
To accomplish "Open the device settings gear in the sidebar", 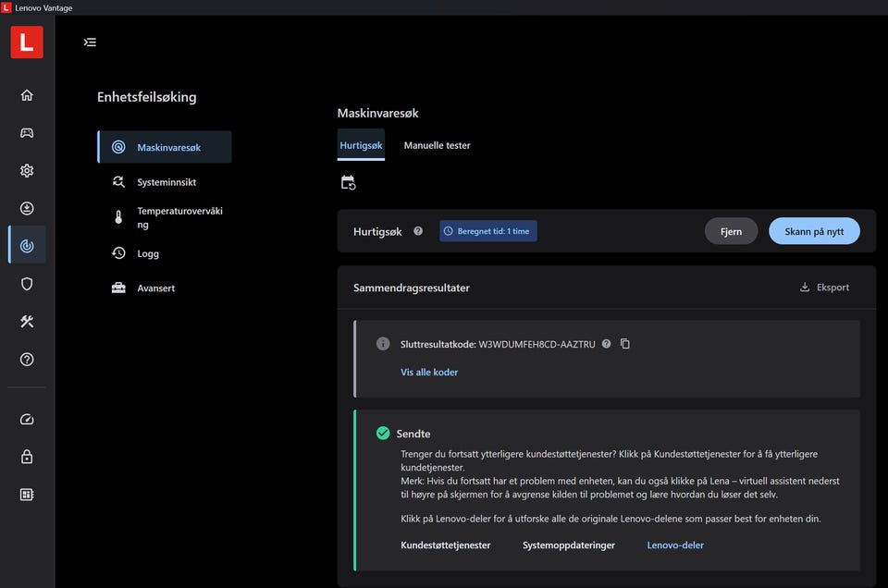I will (27, 170).
